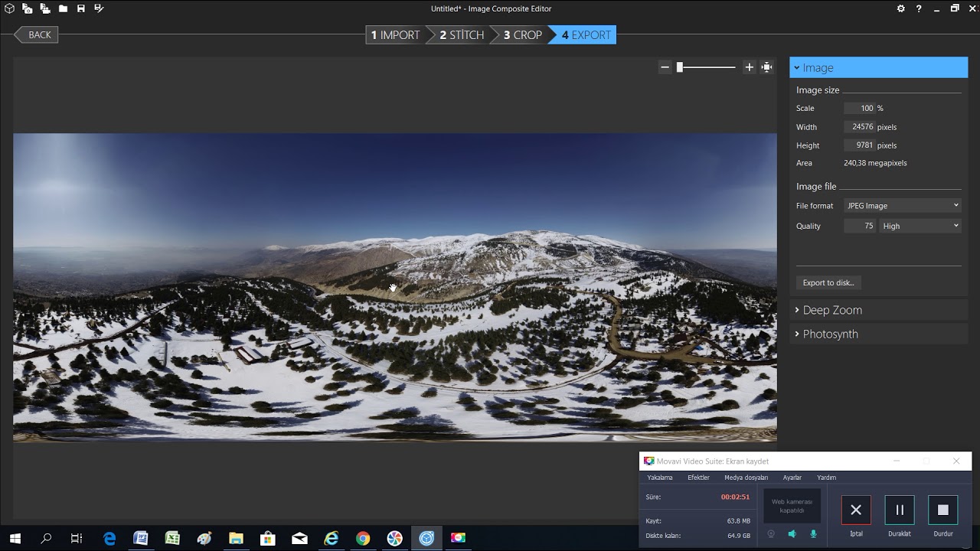Open Ayarlar menu in Movavi
The width and height of the screenshot is (980, 551).
point(792,478)
